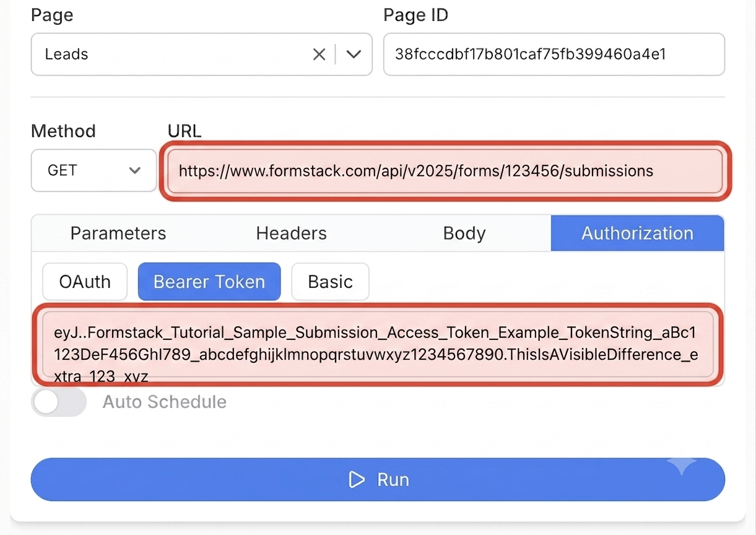756x535 pixels.
Task: Choose Bearer Token authorization type
Action: click(x=209, y=282)
